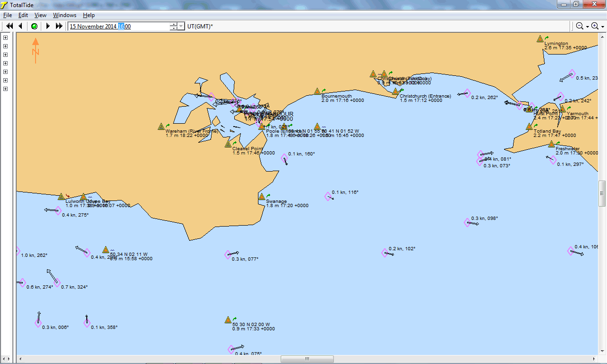This screenshot has width=607, height=364.
Task: Step back one day with double-left arrow
Action: 9,26
